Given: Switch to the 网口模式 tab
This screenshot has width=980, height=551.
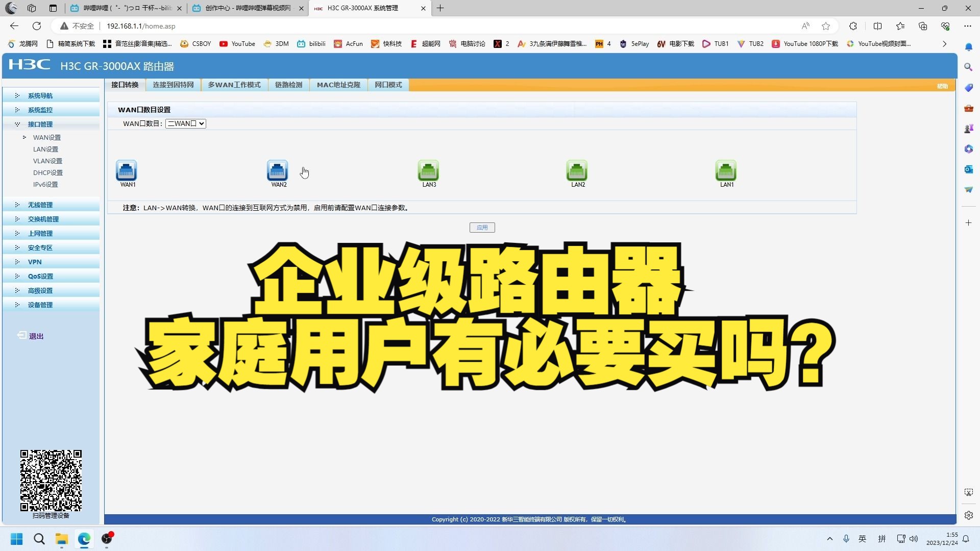Looking at the screenshot, I should [x=388, y=85].
